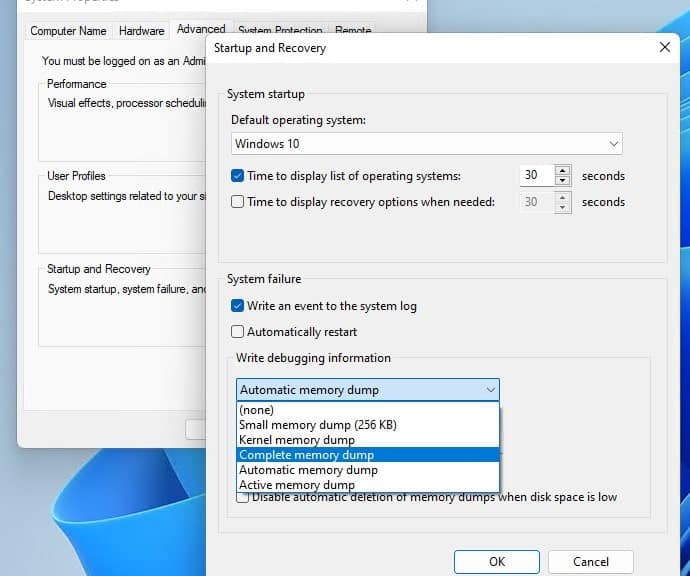Click the disabled recovery options seconds field
This screenshot has width=690, height=576.
pyautogui.click(x=537, y=202)
